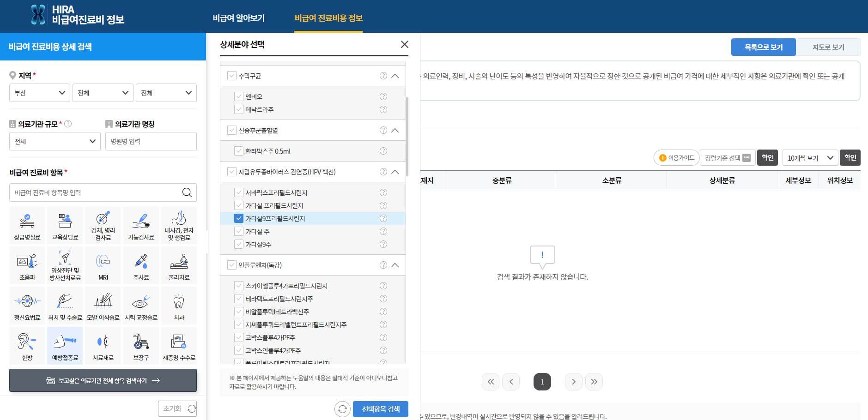
Task: Switch to 지도로 보기 map view
Action: pos(828,47)
